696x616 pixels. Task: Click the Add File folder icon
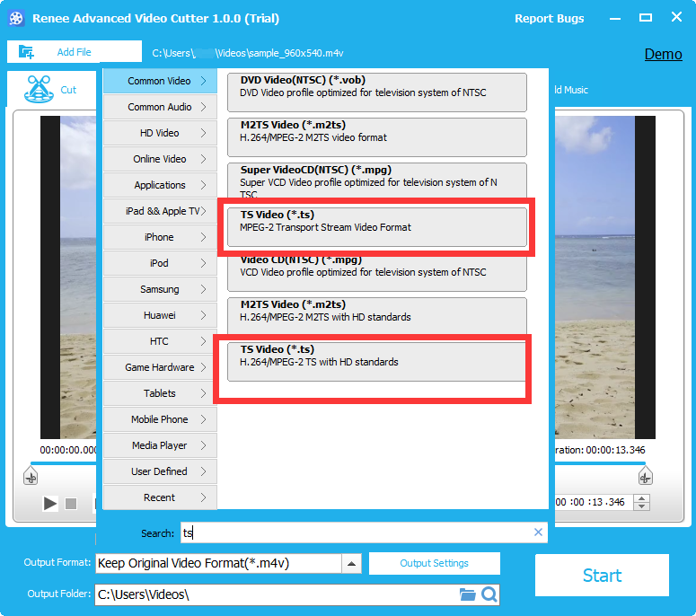click(26, 52)
